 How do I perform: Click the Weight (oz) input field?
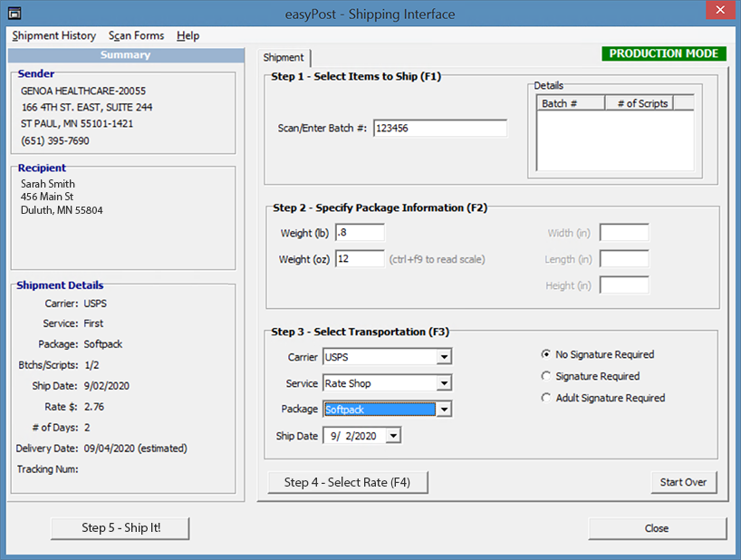[x=360, y=259]
